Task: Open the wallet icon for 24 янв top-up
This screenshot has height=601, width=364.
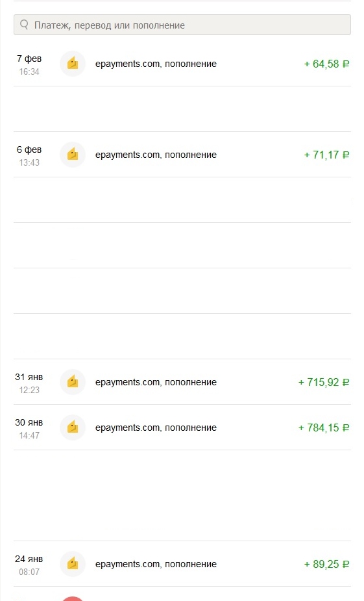Action: tap(72, 564)
